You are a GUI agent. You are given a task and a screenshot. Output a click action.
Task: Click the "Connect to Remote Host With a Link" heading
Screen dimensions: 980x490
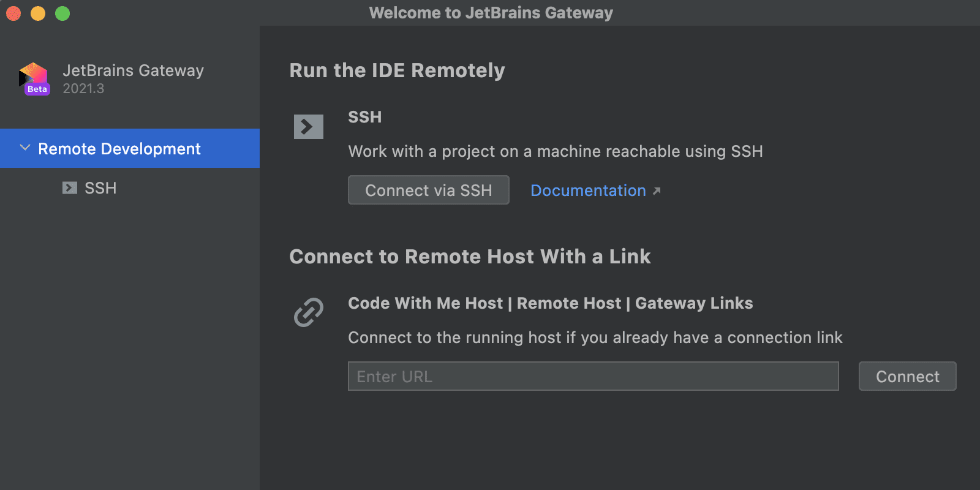point(470,257)
